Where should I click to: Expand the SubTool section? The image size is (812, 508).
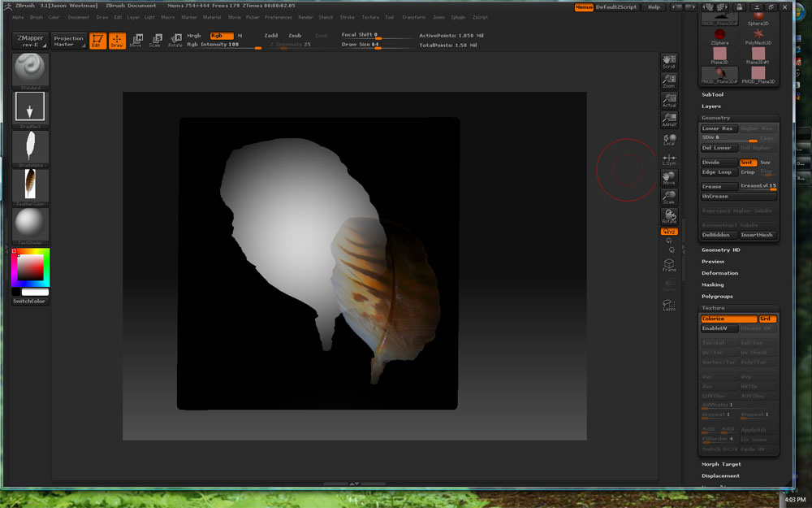click(713, 95)
